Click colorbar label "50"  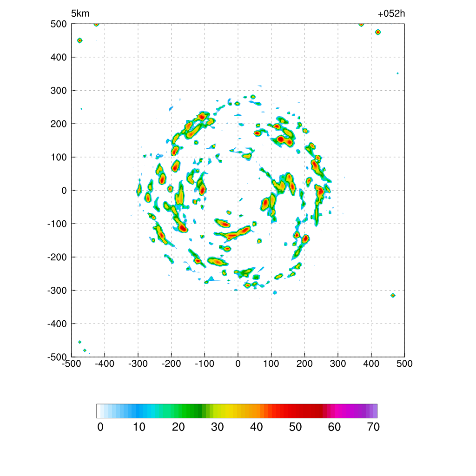coord(295,427)
